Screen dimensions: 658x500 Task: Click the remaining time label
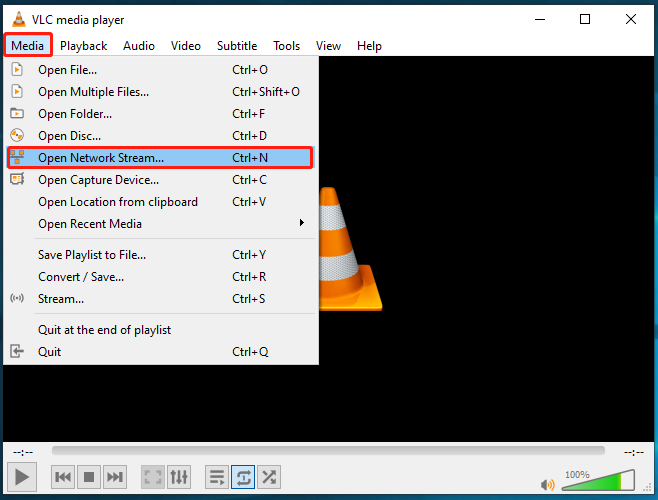[634, 452]
